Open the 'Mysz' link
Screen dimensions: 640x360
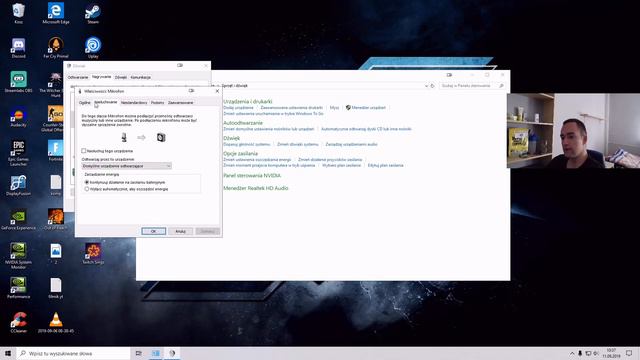tap(334, 108)
